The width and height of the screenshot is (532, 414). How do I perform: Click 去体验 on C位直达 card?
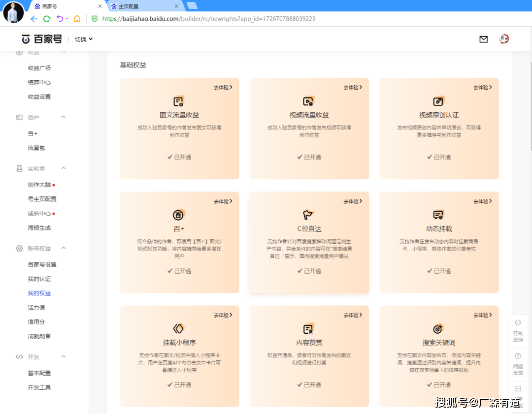353,201
